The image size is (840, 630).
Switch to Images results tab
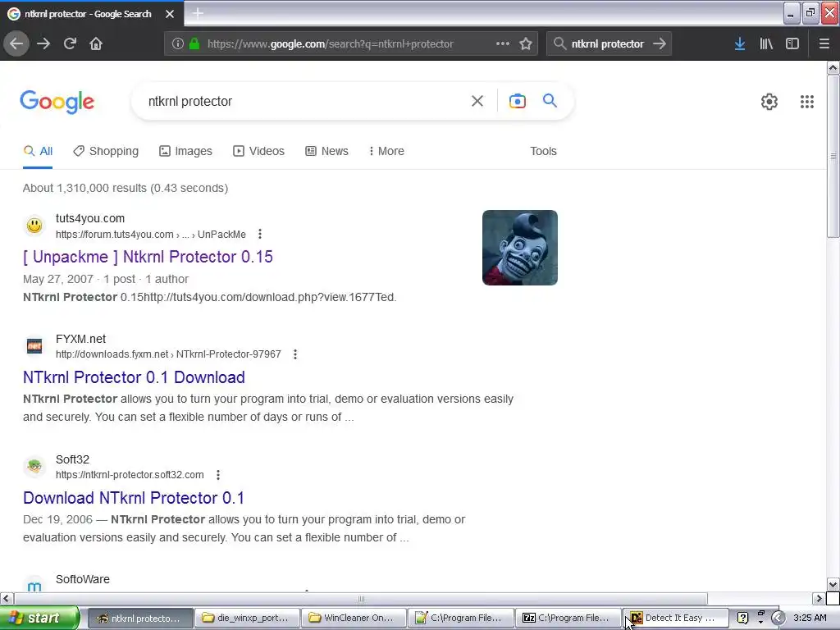pos(185,151)
